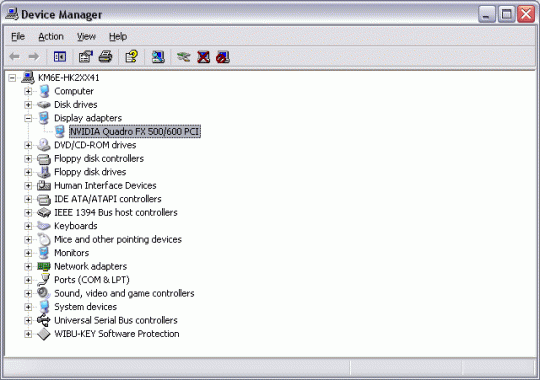Open Properties via the toolbar icon
This screenshot has height=380, width=540.
86,57
